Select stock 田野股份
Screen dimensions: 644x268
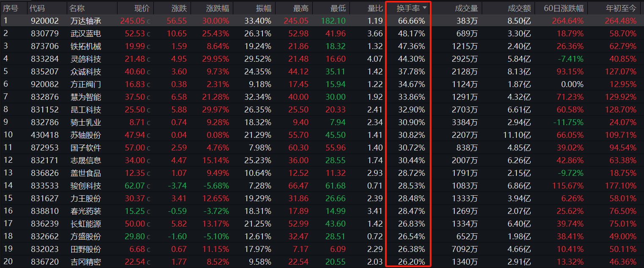pyautogui.click(x=86, y=249)
